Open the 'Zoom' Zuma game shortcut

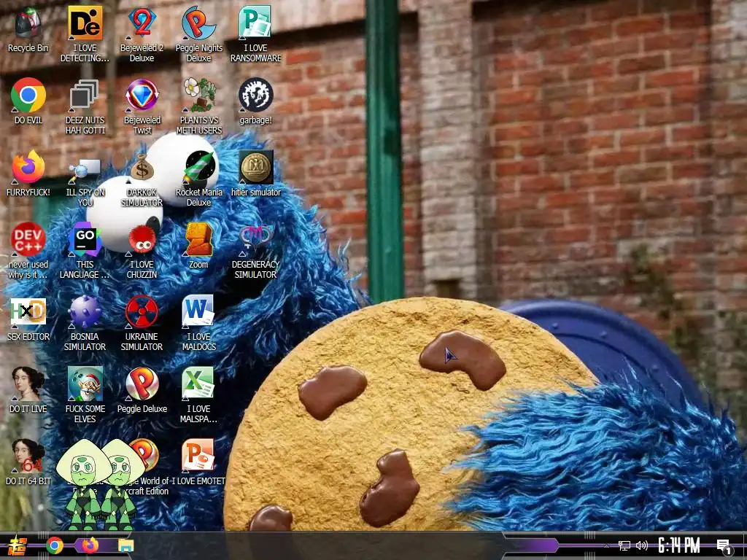pos(198,246)
